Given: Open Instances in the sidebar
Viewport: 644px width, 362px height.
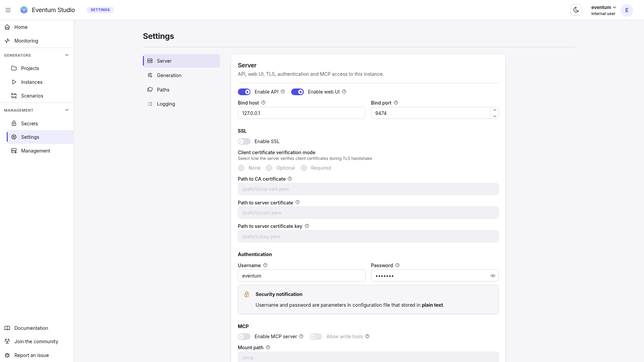Looking at the screenshot, I should click(40, 82).
